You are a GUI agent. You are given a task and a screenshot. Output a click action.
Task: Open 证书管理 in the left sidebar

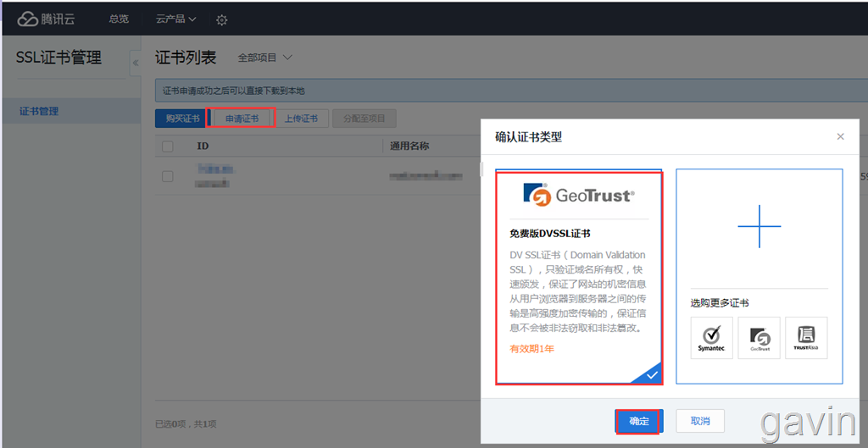point(71,111)
